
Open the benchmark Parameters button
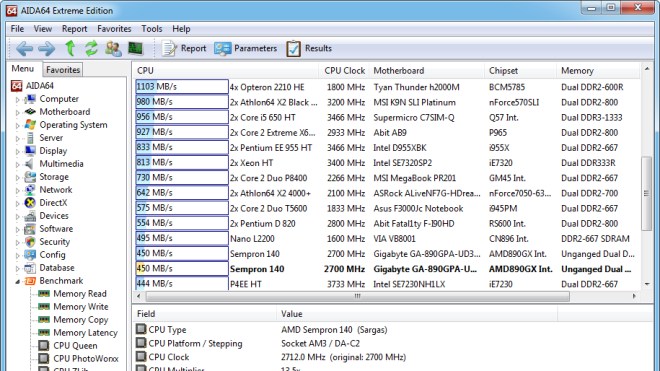(245, 48)
